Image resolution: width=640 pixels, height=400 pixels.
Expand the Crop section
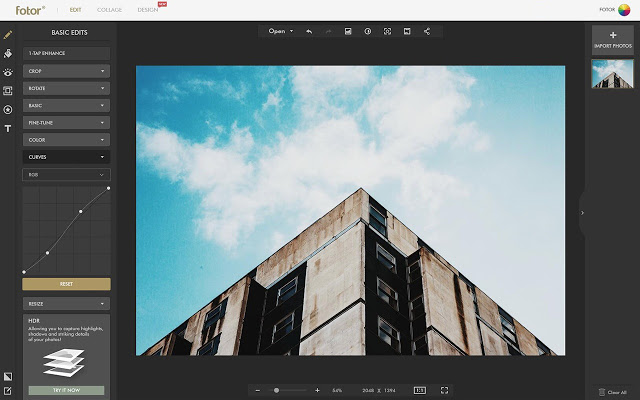pos(66,71)
